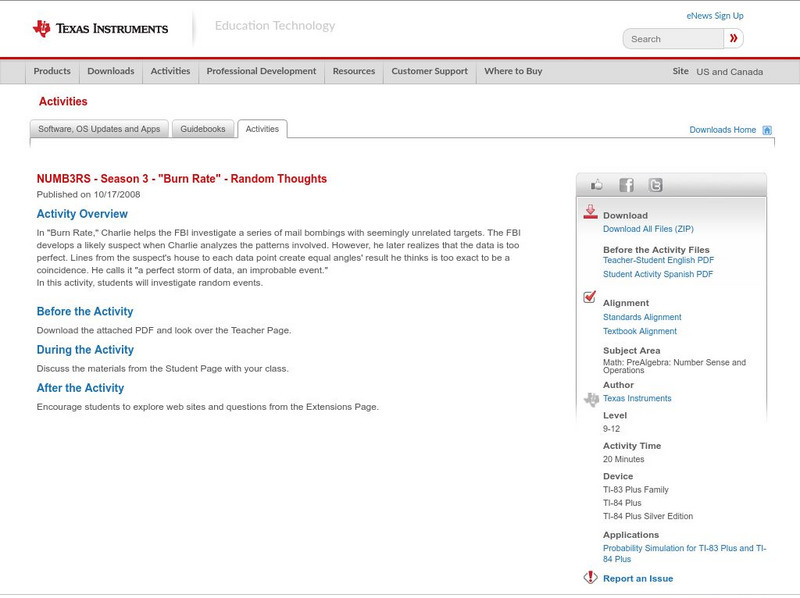Click the Math: PreAlgebra subject area text
This screenshot has width=800, height=598.
click(x=674, y=366)
